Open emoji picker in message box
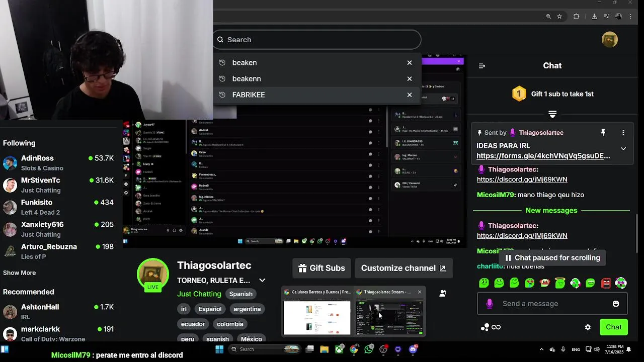The width and height of the screenshot is (644, 362). tap(616, 304)
